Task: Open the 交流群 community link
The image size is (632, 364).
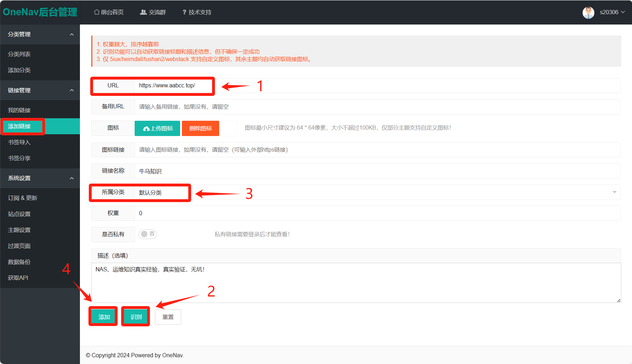Action: point(153,12)
